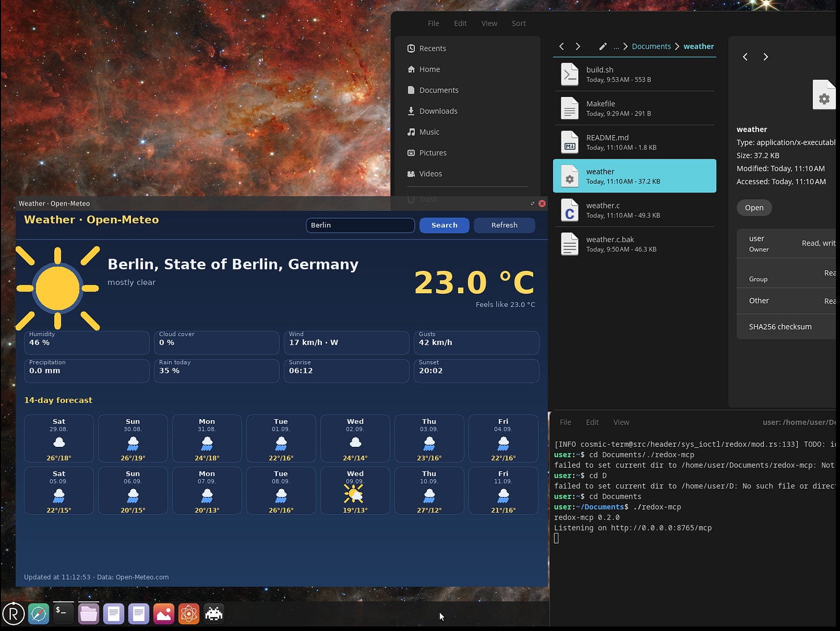This screenshot has width=840, height=631.
Task: Close the Weather Open-Meteo window
Action: pyautogui.click(x=542, y=203)
